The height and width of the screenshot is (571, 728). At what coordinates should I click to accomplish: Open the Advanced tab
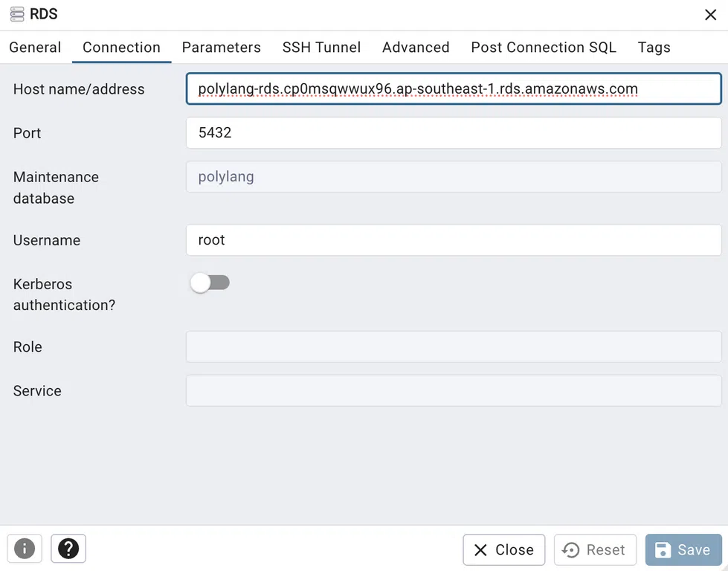(x=416, y=48)
